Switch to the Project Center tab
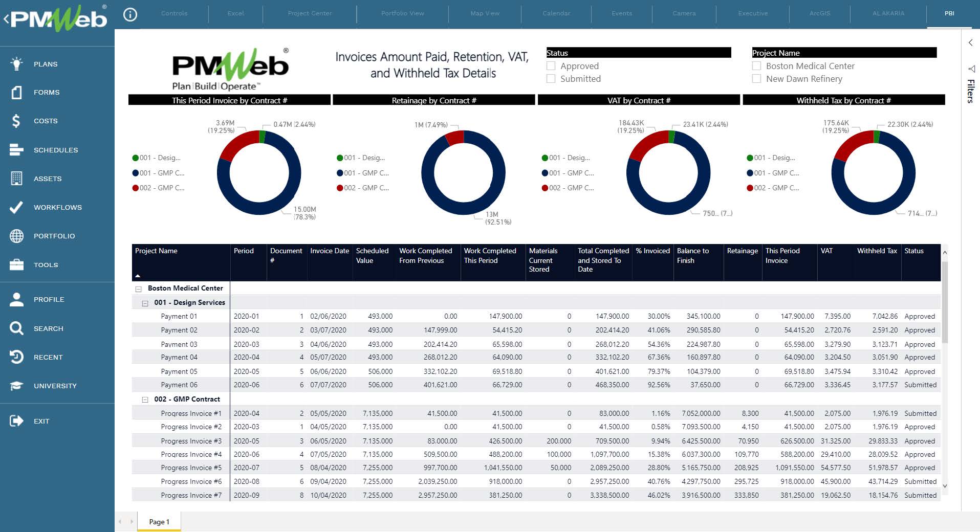 310,13
